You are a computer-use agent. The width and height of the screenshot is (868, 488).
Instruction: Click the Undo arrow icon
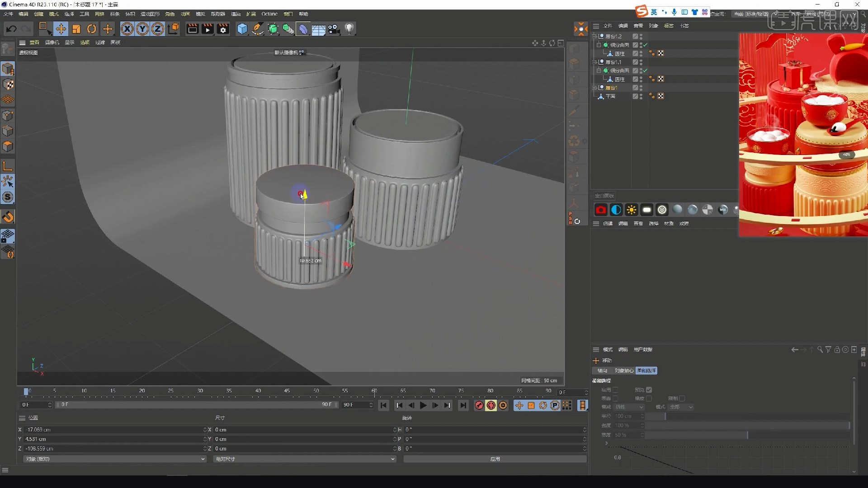tap(11, 29)
